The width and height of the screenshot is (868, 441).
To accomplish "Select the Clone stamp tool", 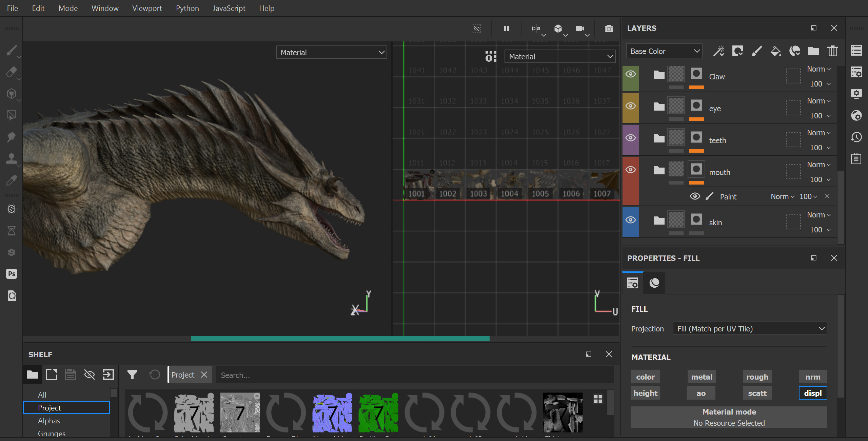I will tap(11, 159).
